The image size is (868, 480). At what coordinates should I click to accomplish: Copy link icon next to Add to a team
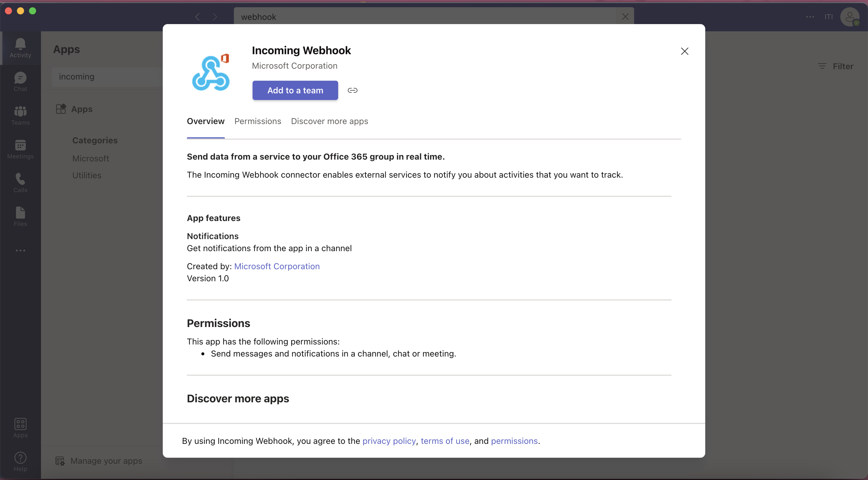coord(352,90)
